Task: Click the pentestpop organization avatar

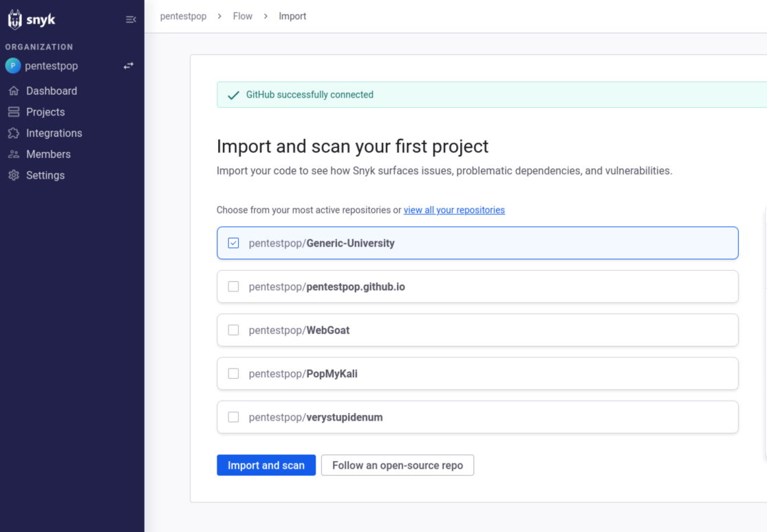Action: (x=13, y=65)
